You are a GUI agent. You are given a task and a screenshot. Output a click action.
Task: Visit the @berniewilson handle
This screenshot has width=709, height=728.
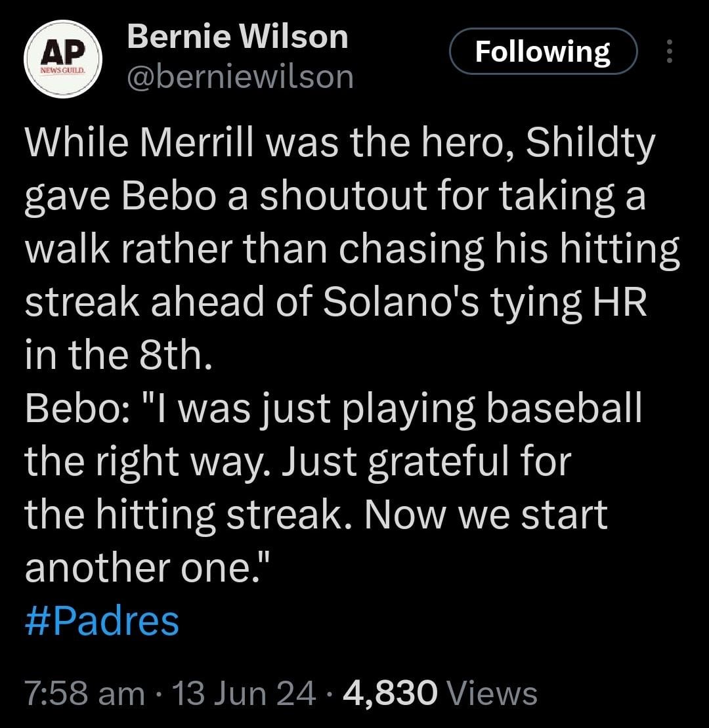[240, 77]
